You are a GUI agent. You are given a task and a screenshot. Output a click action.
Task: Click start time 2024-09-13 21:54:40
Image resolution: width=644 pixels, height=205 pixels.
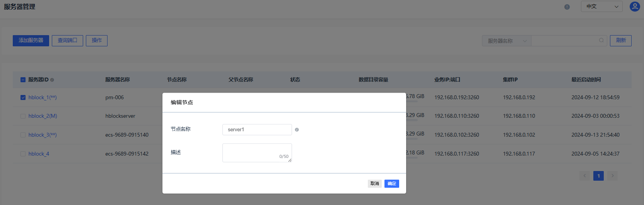tap(596, 135)
